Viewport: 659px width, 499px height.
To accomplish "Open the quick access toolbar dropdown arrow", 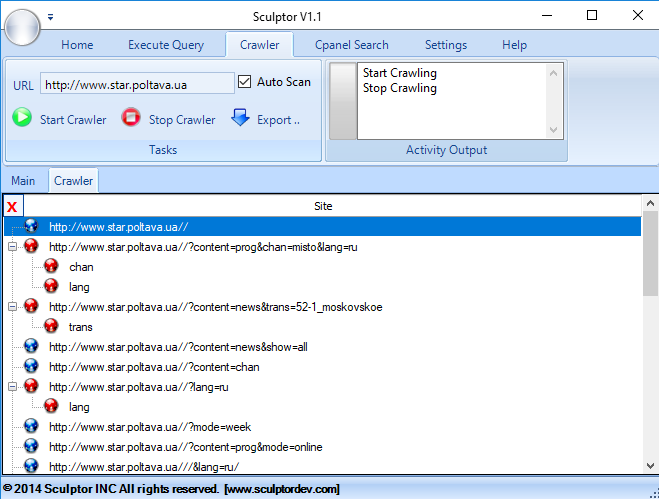I will [x=51, y=17].
